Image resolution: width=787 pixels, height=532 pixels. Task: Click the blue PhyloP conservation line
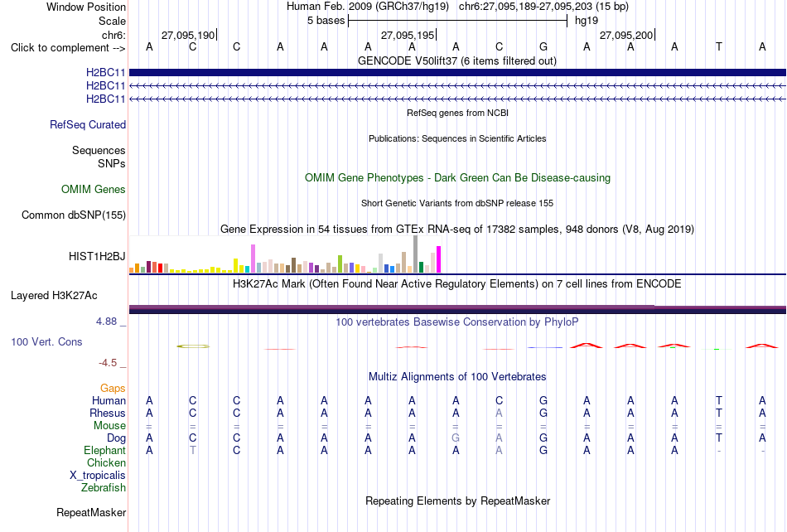(544, 347)
